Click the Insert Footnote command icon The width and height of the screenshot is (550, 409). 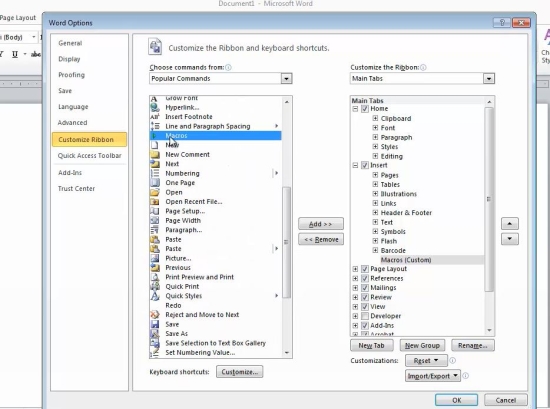(155, 117)
